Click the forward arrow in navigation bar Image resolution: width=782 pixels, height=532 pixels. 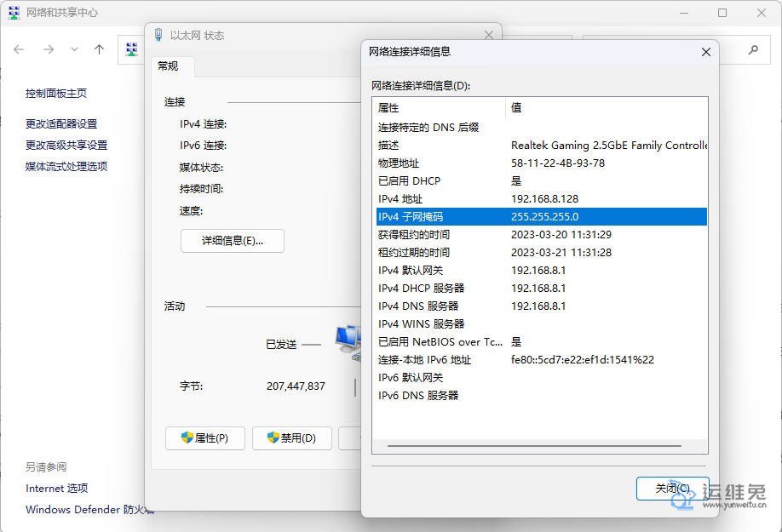pyautogui.click(x=49, y=49)
